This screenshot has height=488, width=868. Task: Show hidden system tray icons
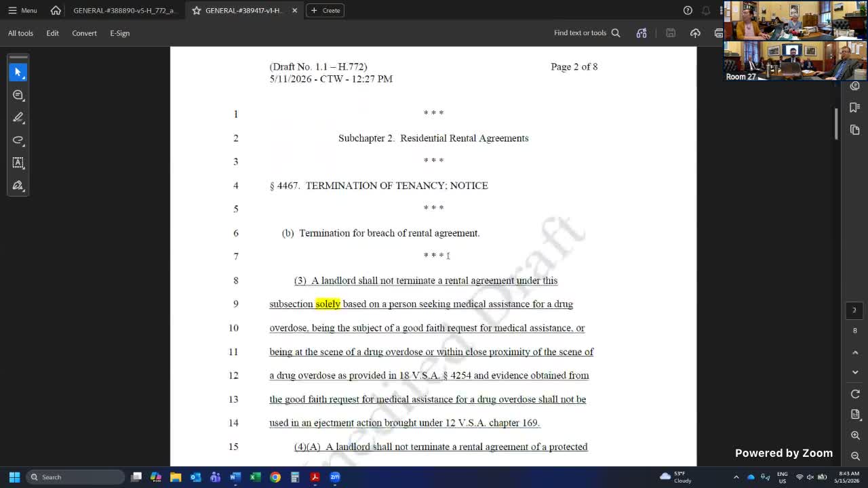tap(736, 477)
